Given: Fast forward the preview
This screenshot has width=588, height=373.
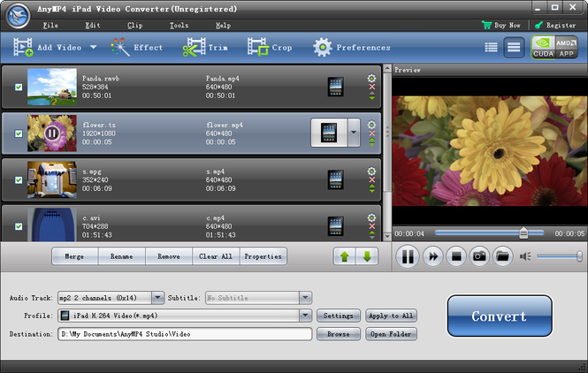Looking at the screenshot, I should point(432,256).
